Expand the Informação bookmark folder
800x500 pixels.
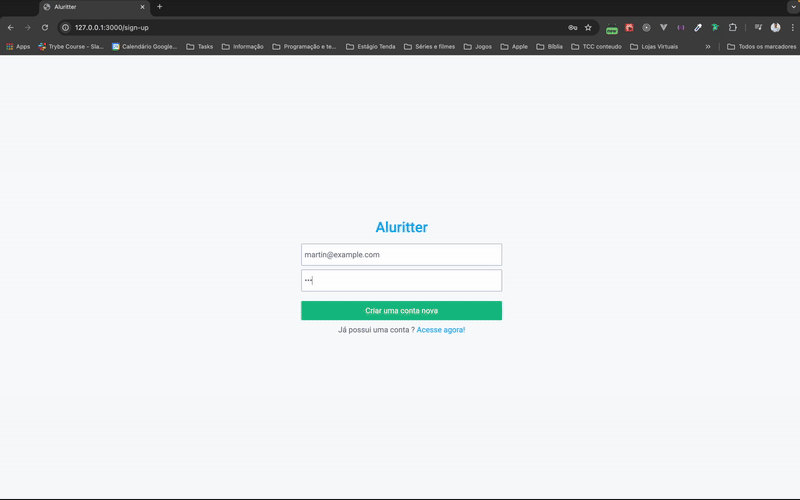point(243,46)
